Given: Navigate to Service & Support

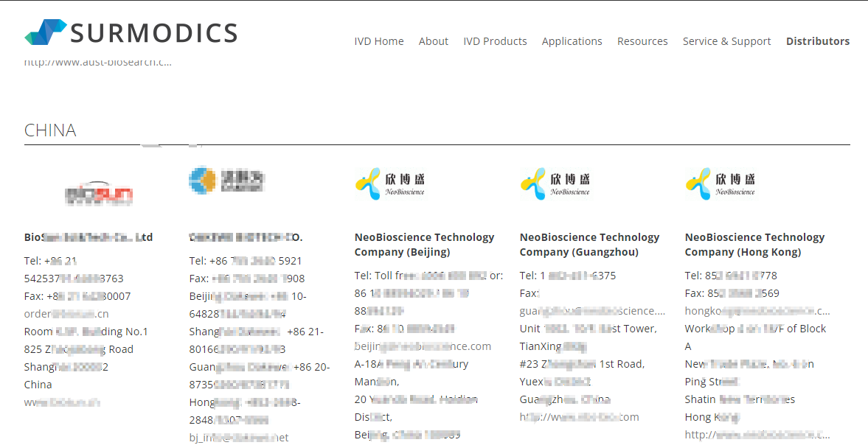Looking at the screenshot, I should point(727,41).
